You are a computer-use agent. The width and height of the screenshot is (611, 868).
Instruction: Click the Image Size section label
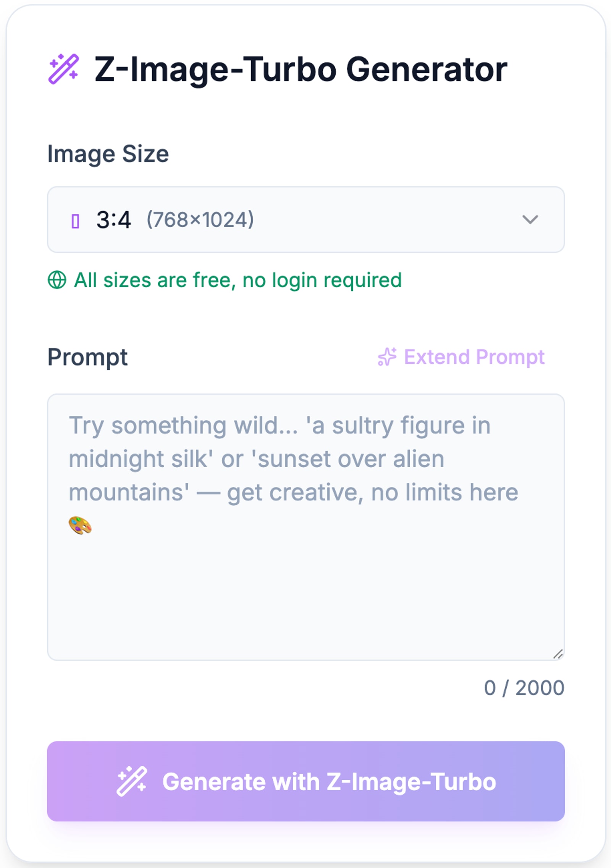[108, 154]
